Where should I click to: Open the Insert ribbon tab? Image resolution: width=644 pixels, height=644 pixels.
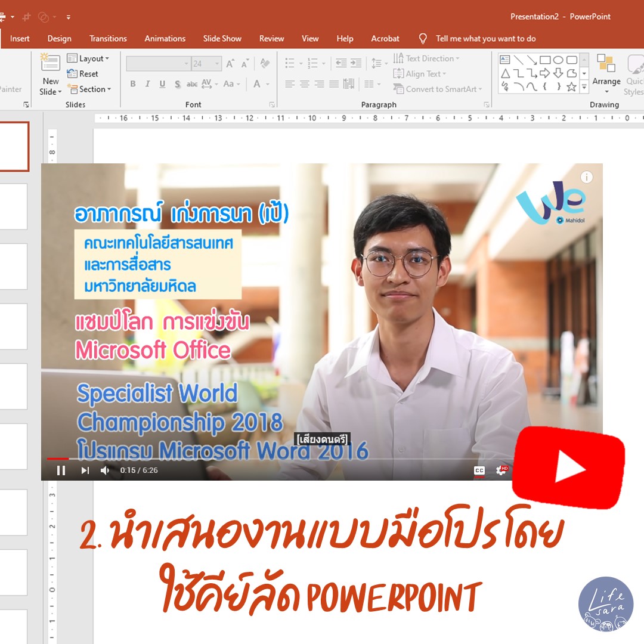19,39
